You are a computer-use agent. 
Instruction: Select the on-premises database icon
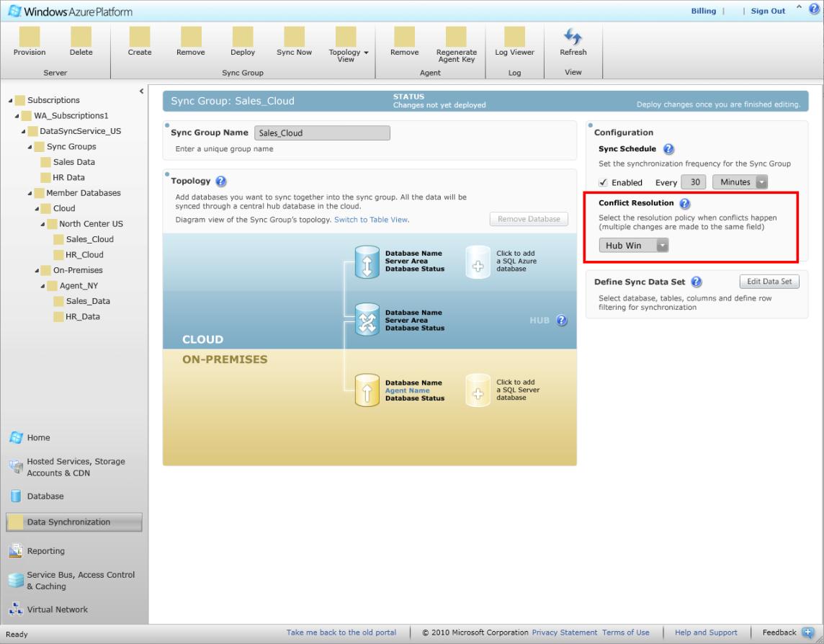[367, 390]
